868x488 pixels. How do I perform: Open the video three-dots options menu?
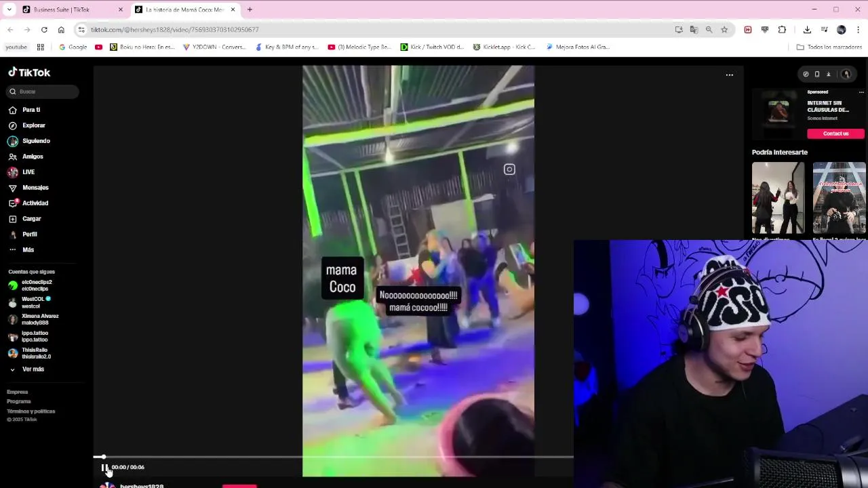click(730, 75)
